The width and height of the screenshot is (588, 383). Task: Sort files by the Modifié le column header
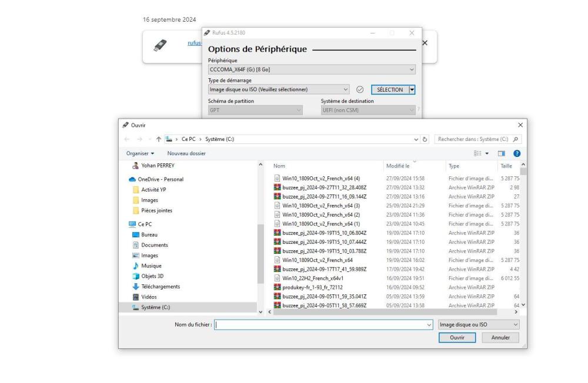(398, 166)
